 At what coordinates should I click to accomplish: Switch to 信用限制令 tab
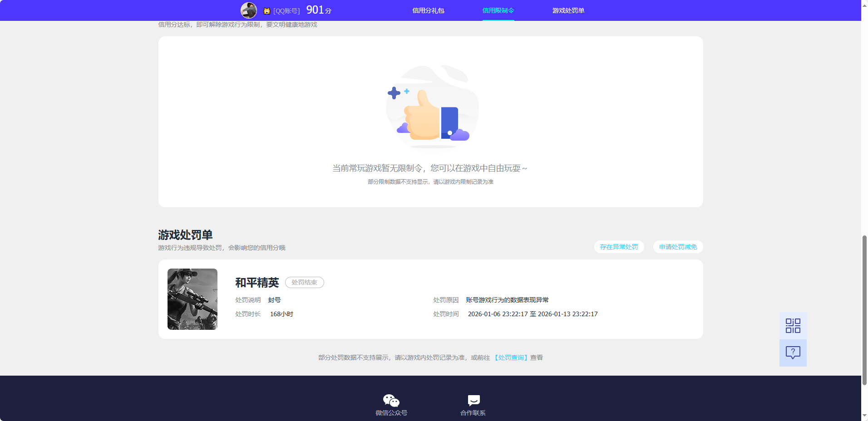tap(498, 10)
